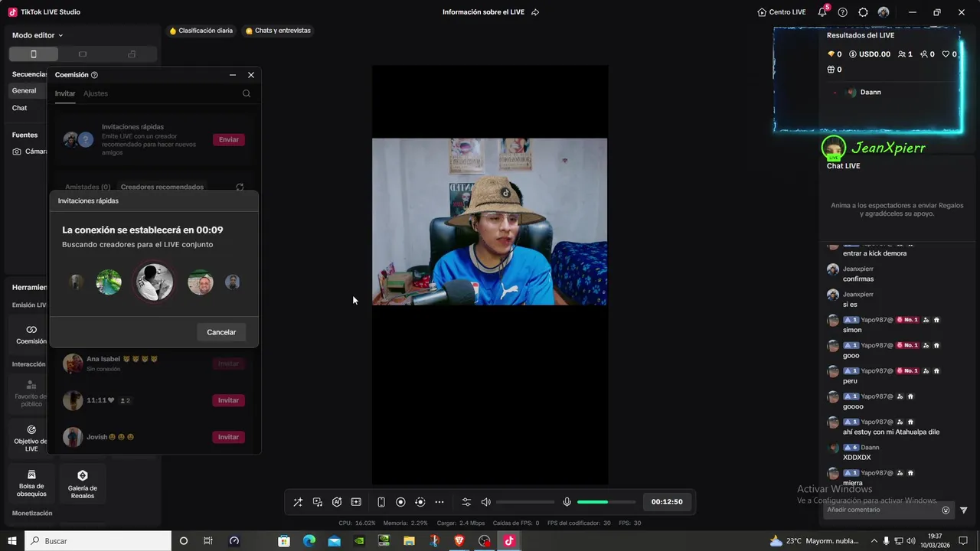Select the portrait phone layout mode

coord(33,54)
